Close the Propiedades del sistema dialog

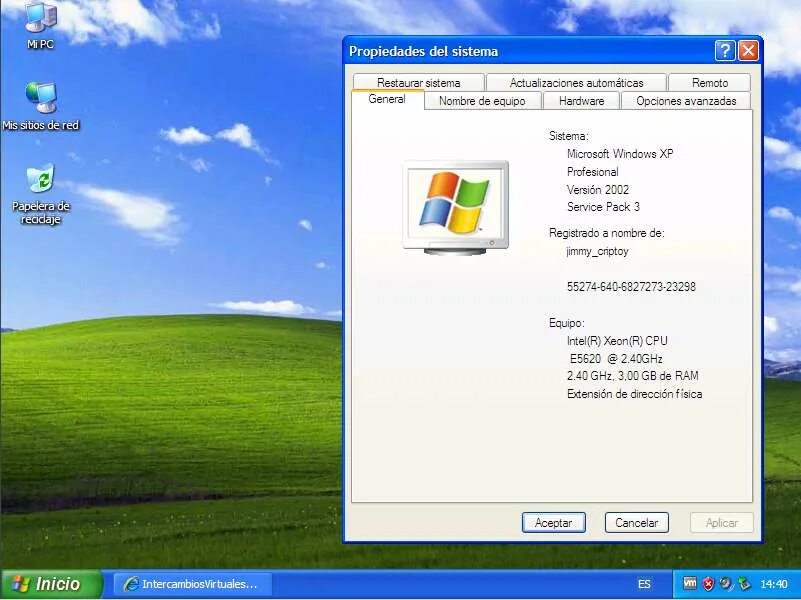(x=748, y=51)
